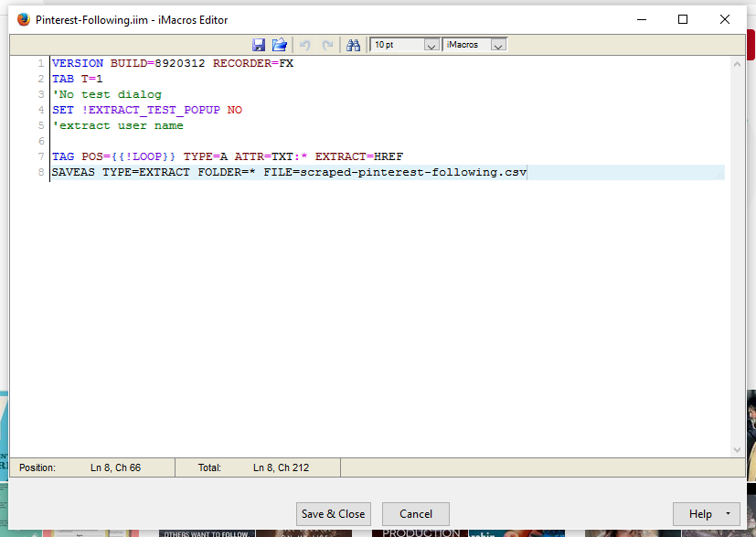Viewport: 756px width, 537px height.
Task: Click the Redo arrow icon
Action: tap(327, 45)
